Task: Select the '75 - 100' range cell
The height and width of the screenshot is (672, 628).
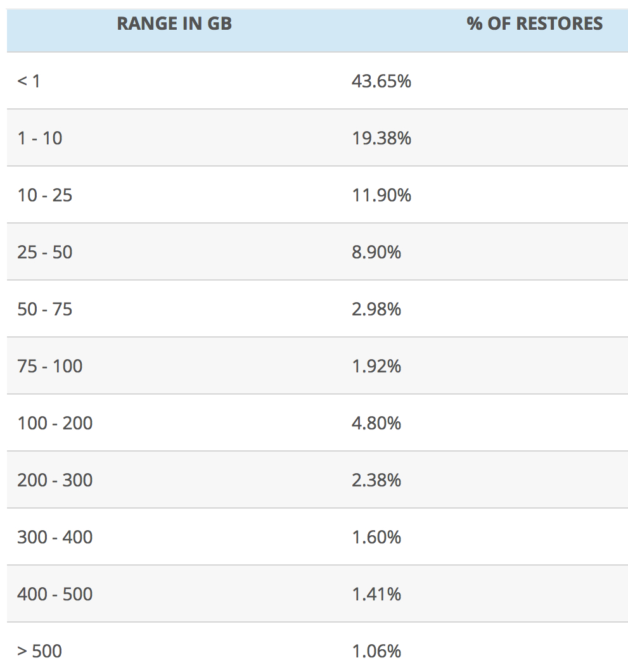Action: click(50, 366)
